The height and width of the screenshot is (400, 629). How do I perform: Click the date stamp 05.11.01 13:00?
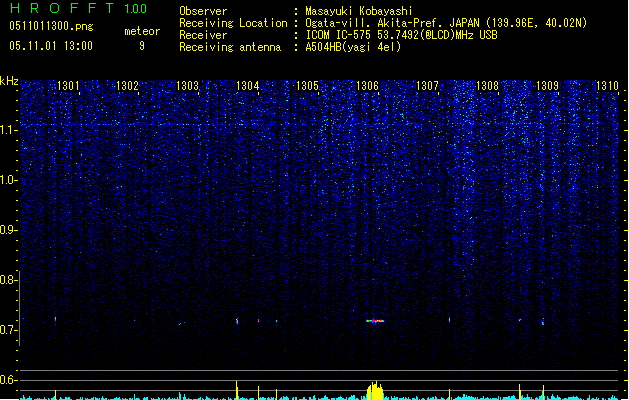pyautogui.click(x=51, y=46)
